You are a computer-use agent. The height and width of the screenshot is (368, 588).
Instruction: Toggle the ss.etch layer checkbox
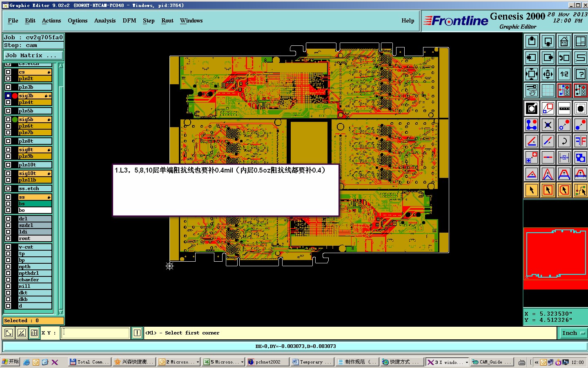[8, 188]
